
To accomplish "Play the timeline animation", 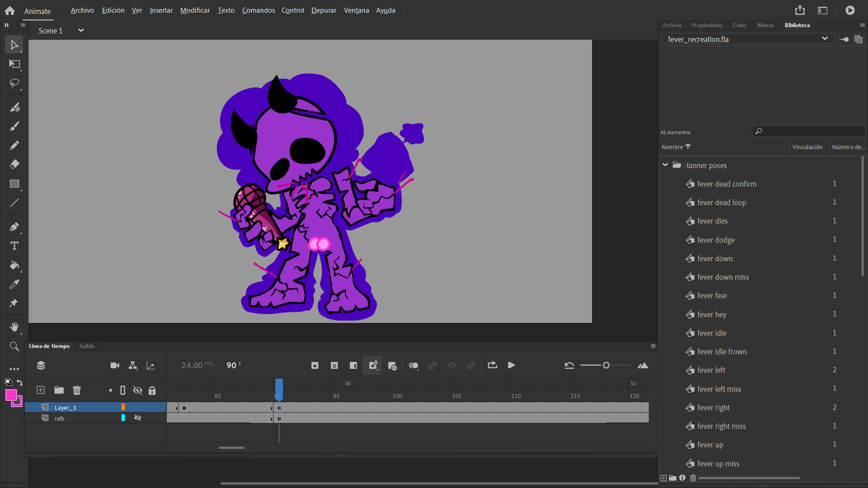I will tap(511, 365).
